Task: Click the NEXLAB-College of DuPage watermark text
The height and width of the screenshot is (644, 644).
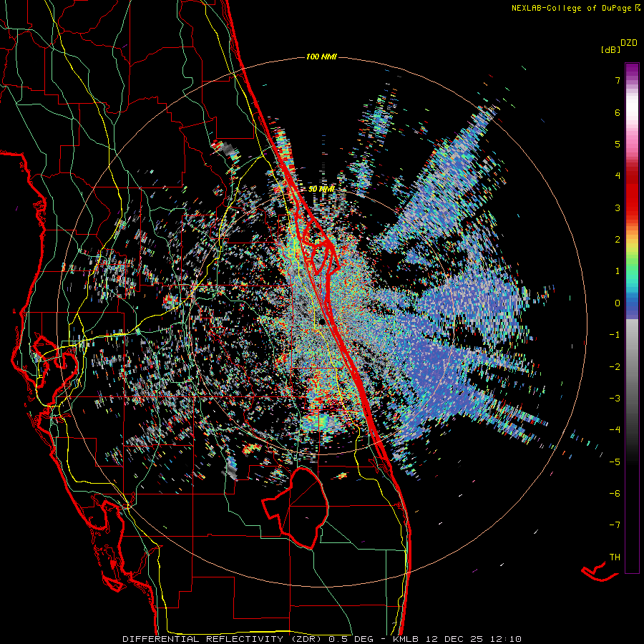Action: click(x=575, y=8)
